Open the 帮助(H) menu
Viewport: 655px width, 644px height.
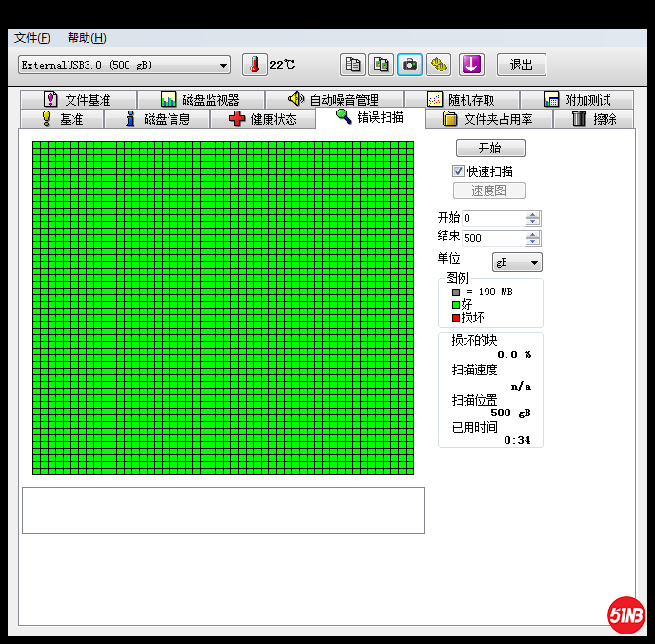pyautogui.click(x=87, y=38)
